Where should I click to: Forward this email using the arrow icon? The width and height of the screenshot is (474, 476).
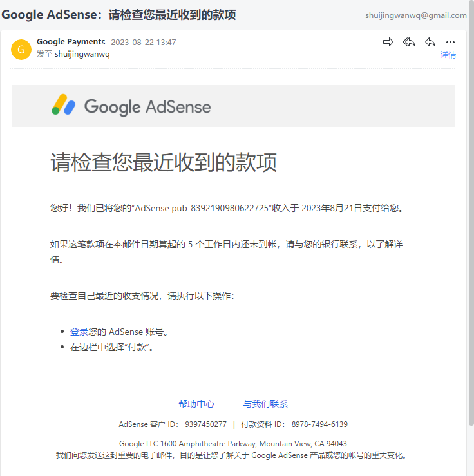click(x=388, y=42)
